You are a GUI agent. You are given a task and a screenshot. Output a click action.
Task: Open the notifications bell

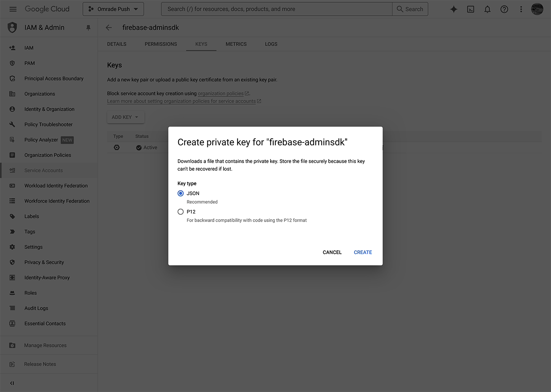click(x=487, y=9)
